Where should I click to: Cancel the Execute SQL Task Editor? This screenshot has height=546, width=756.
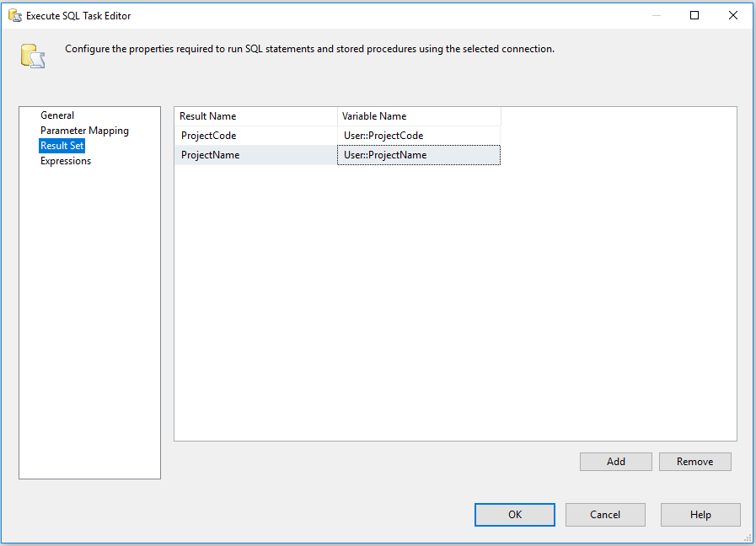[605, 514]
